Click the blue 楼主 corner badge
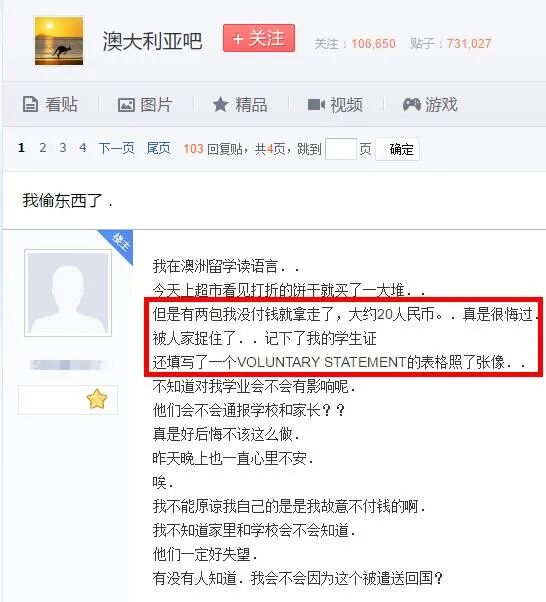 (119, 244)
